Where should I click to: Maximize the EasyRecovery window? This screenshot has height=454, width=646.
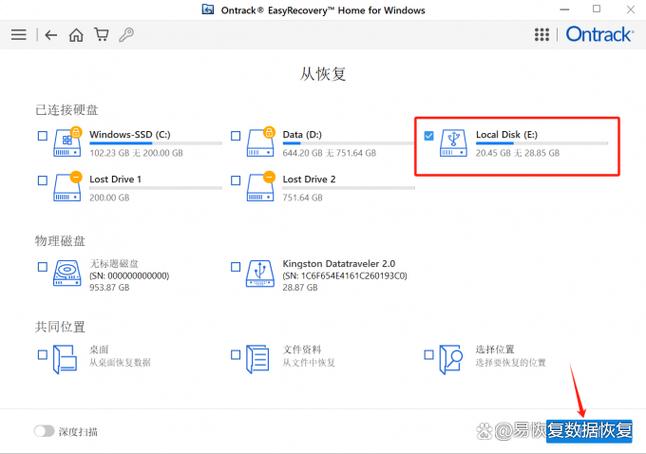click(x=597, y=9)
